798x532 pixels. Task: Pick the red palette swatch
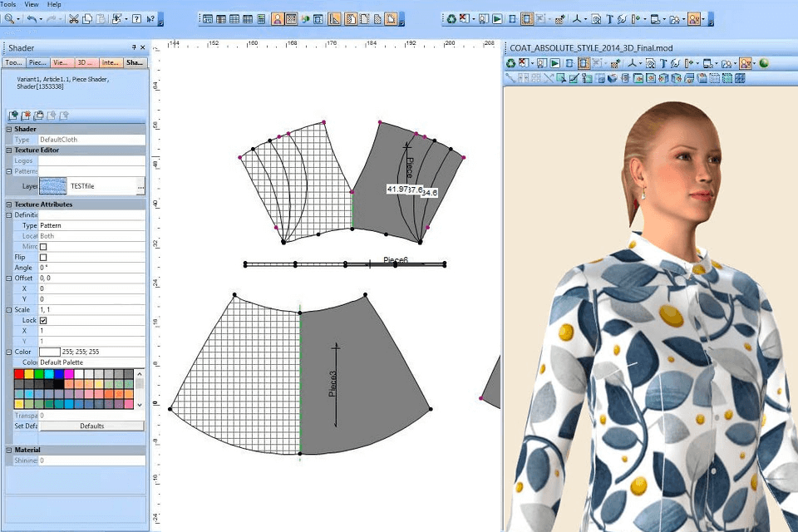[19, 375]
